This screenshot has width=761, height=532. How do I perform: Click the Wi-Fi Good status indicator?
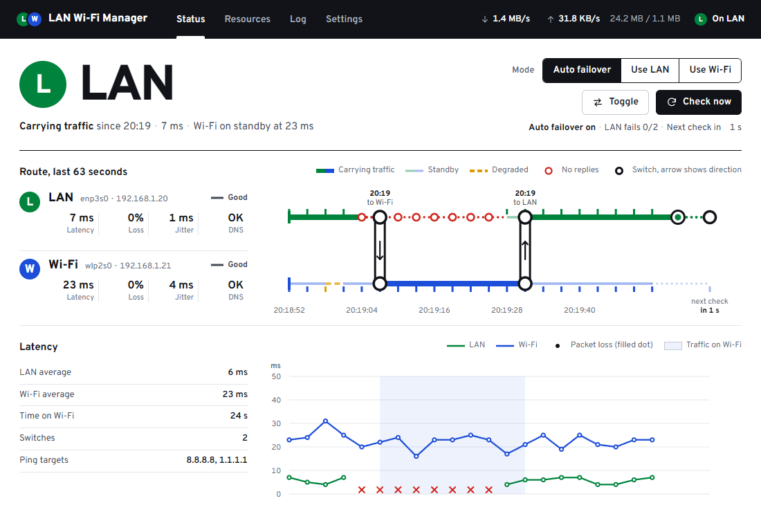coord(229,264)
